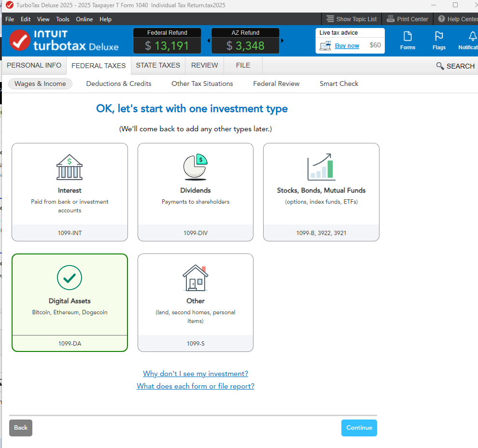This screenshot has height=448, width=478.
Task: Open the Flags icon
Action: [x=439, y=37]
